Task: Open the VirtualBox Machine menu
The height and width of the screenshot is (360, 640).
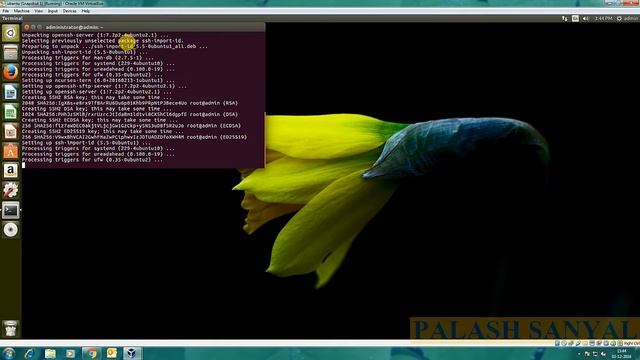Action: click(x=22, y=11)
